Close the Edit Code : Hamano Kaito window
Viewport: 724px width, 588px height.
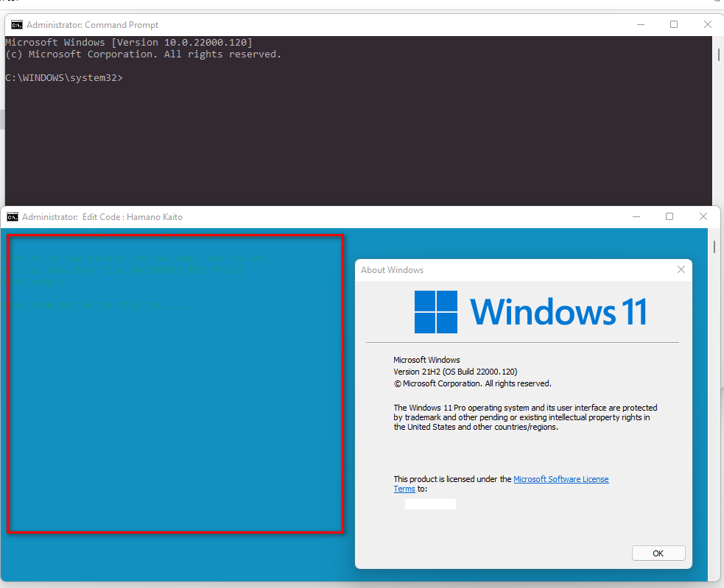pos(703,216)
